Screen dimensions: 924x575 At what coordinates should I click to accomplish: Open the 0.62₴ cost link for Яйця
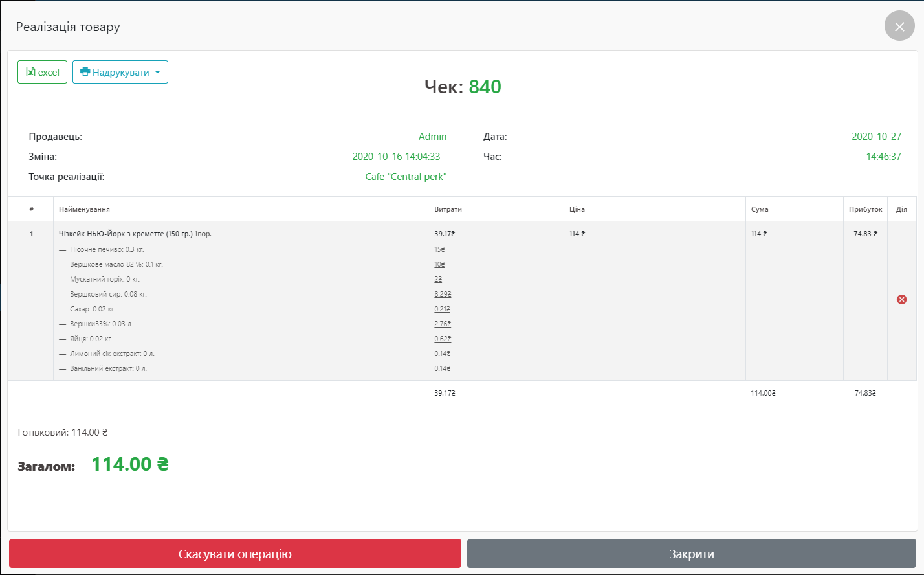[443, 339]
